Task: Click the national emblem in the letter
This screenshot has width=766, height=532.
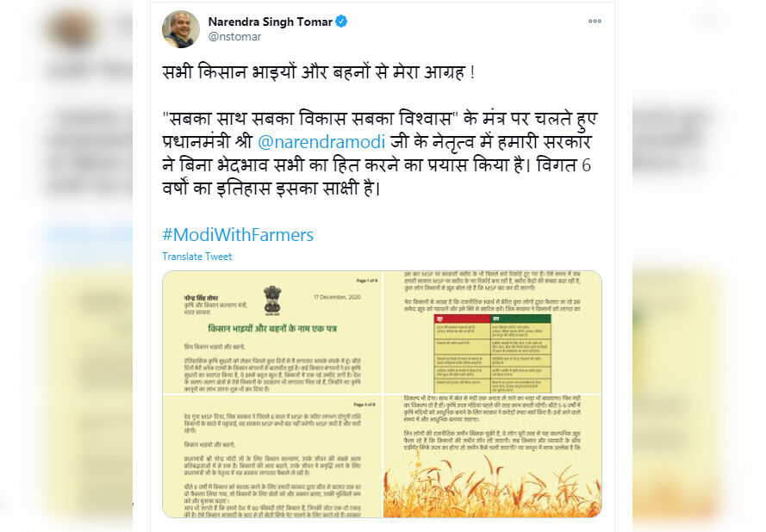Action: pyautogui.click(x=272, y=300)
